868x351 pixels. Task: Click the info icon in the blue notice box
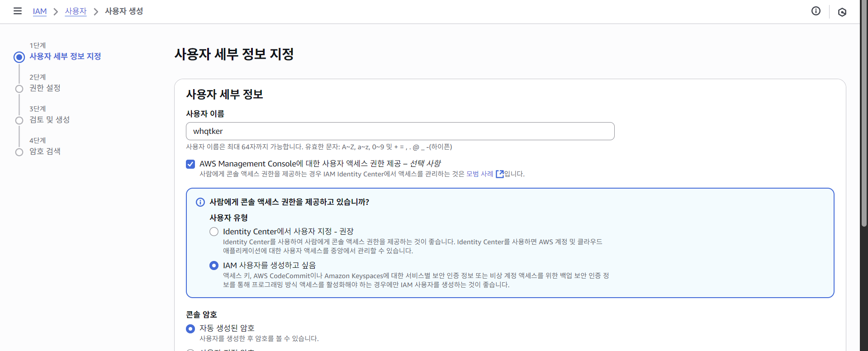point(200,202)
